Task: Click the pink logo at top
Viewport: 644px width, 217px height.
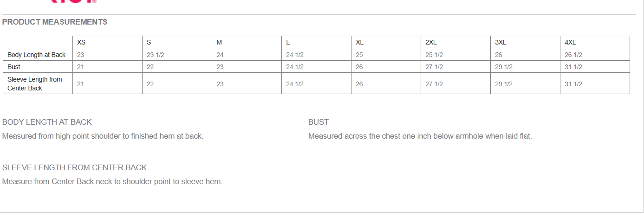Action: pyautogui.click(x=73, y=1)
